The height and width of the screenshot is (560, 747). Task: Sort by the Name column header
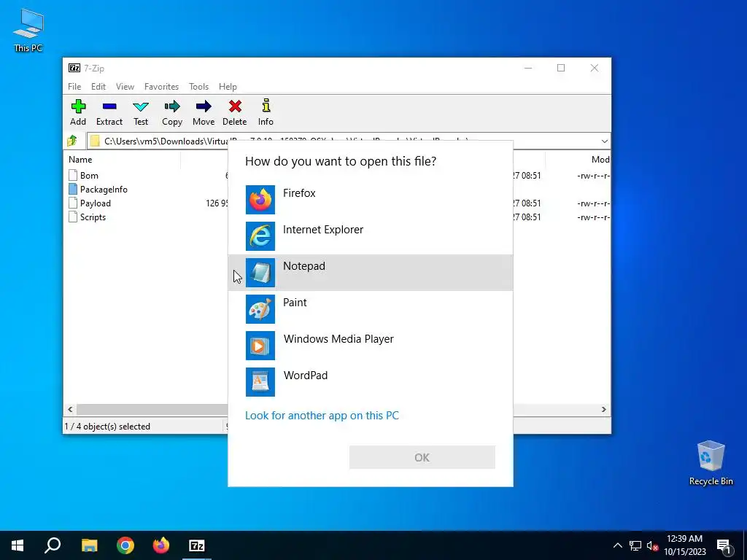coord(122,160)
